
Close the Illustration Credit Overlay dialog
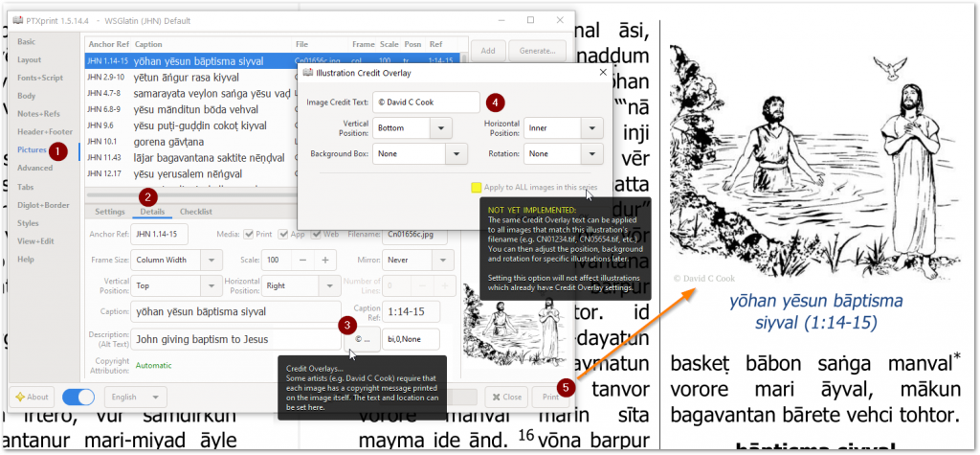coord(603,73)
